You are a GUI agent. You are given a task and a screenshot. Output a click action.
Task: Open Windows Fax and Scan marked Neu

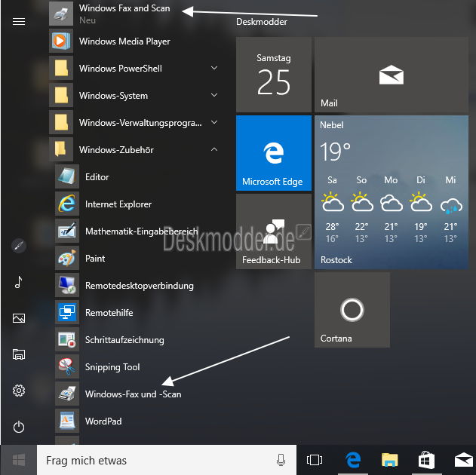(x=134, y=14)
